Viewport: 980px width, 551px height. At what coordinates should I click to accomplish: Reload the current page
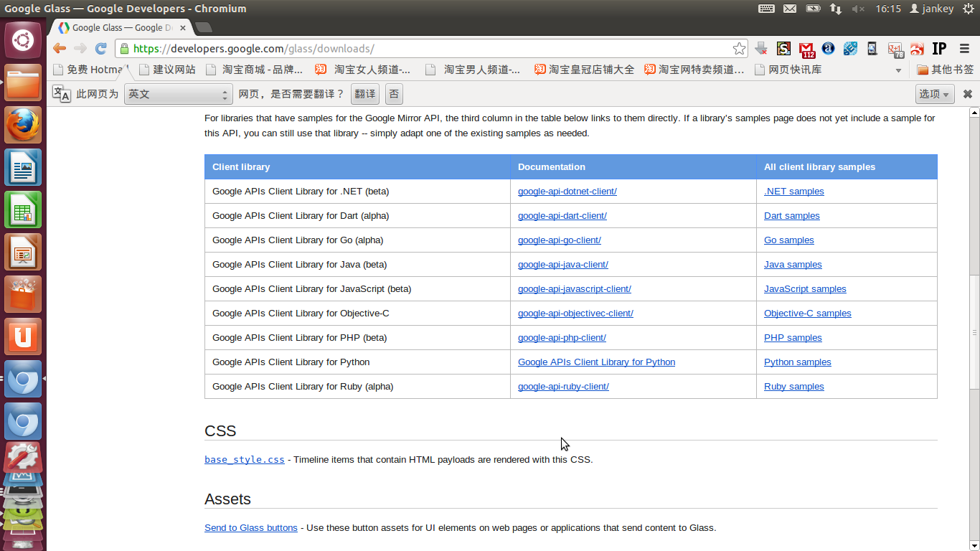point(101,49)
